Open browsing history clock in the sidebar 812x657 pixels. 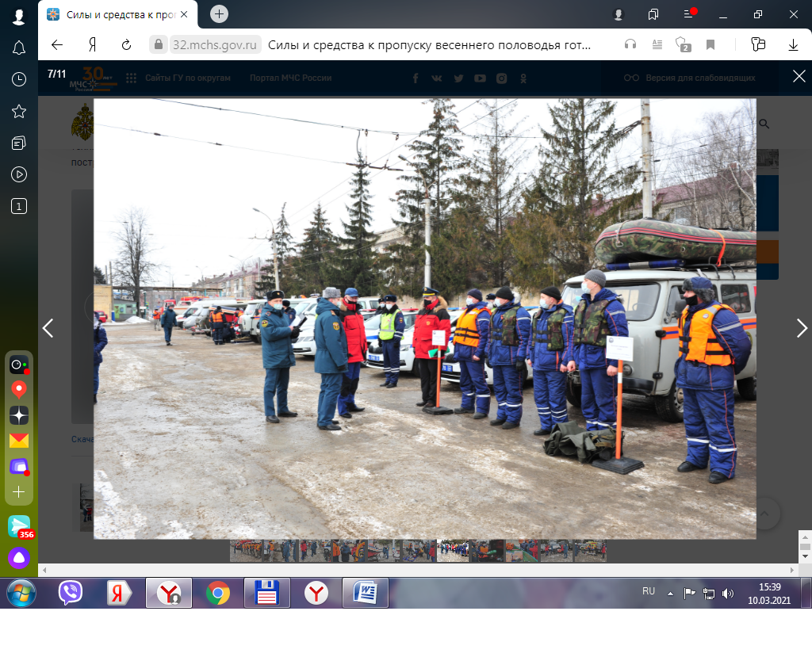click(x=19, y=79)
